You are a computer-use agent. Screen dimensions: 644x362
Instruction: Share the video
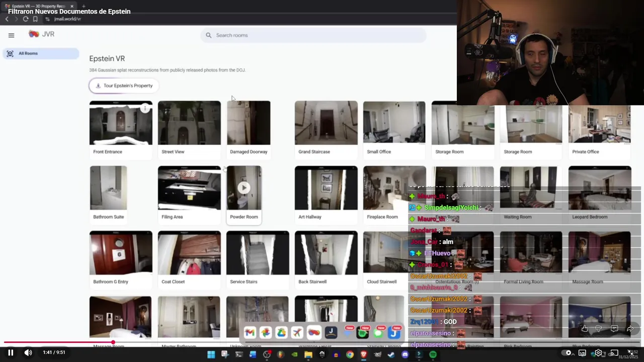630,329
